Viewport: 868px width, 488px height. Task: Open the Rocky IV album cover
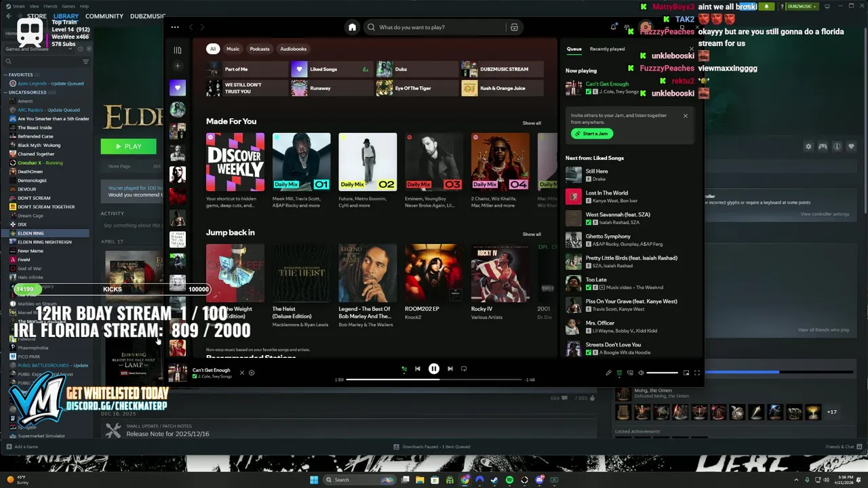[x=500, y=273]
